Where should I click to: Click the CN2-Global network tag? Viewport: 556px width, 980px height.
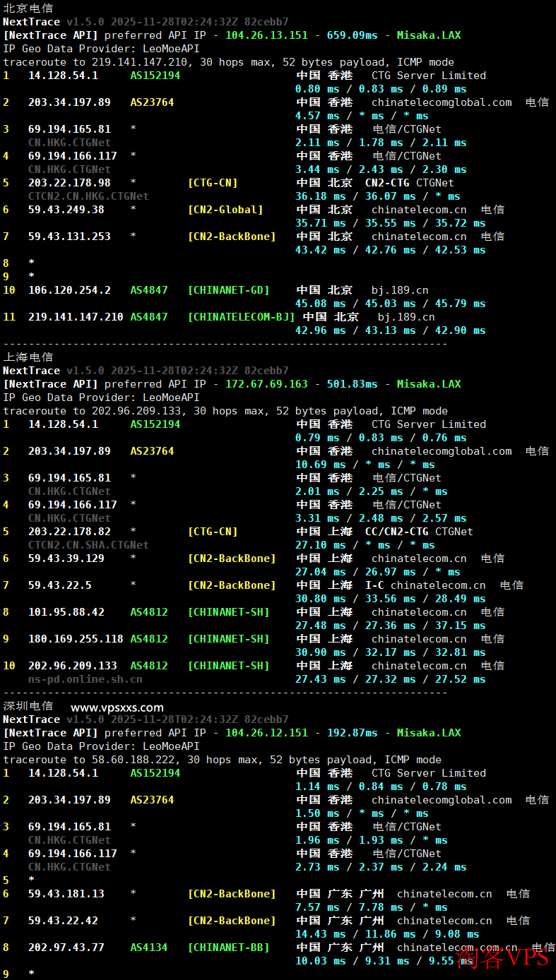(x=225, y=210)
